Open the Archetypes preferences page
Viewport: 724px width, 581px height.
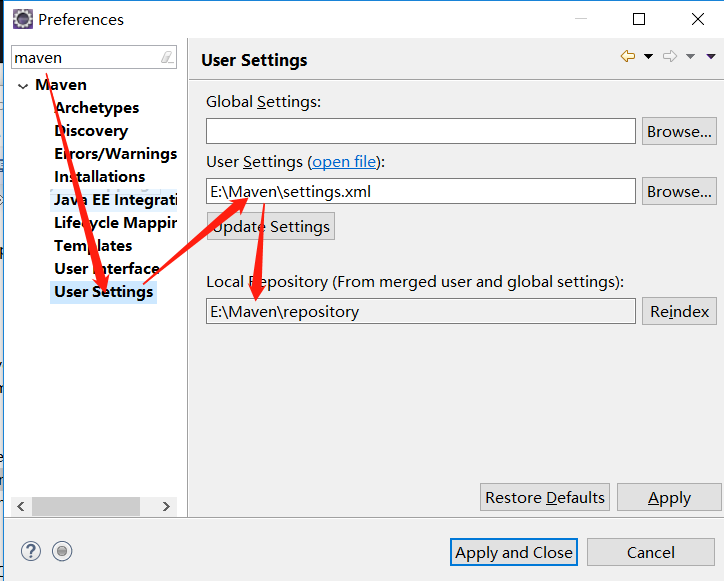click(97, 108)
